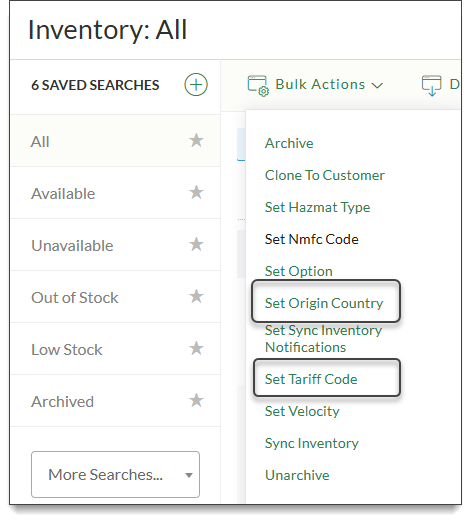Toggle favorite star for Available search

pos(196,192)
